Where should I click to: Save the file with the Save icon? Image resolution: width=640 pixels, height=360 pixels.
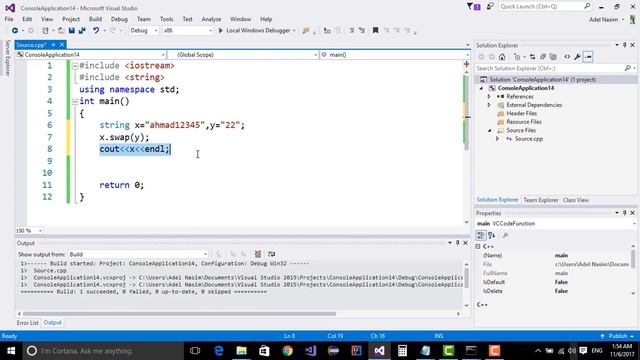tap(71, 31)
